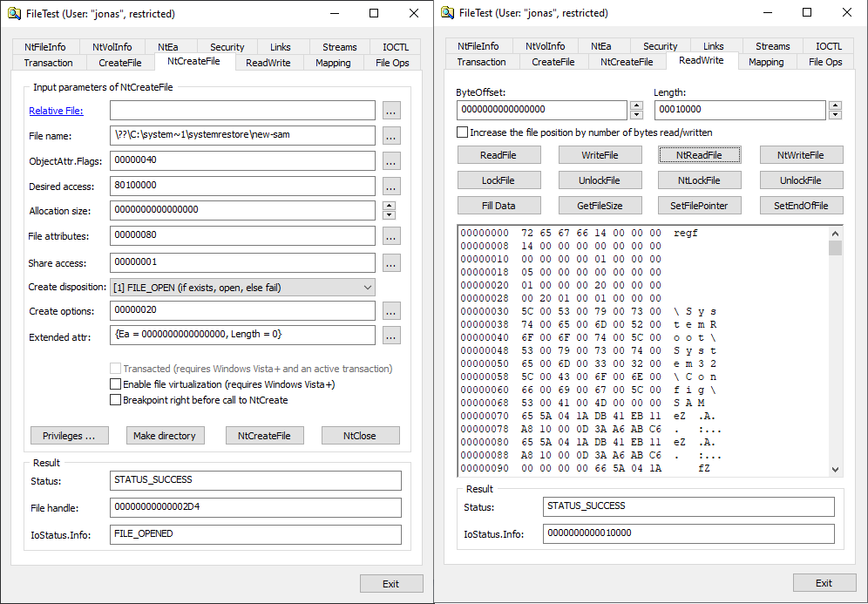
Task: Decrement ByteOffset with down arrow
Action: (x=636, y=114)
